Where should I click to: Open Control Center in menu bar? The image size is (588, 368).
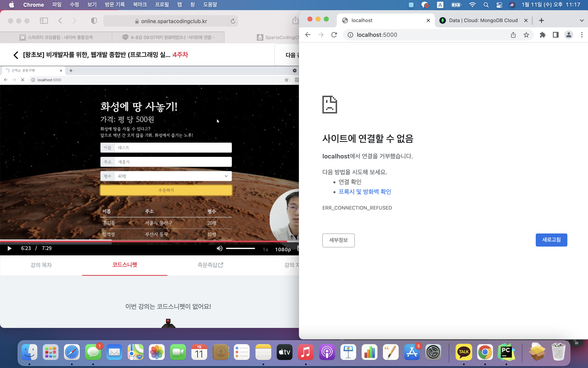tap(499, 5)
